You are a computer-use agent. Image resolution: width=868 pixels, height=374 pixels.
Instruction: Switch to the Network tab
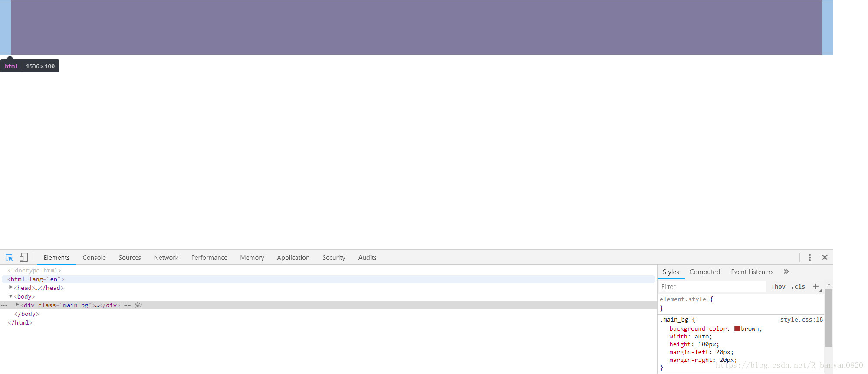166,257
